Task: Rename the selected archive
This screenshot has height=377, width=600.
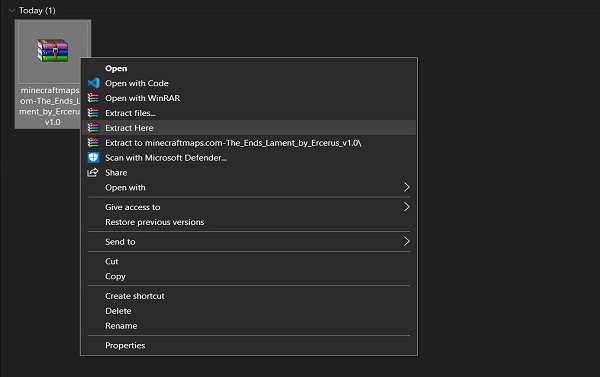Action: (249, 326)
